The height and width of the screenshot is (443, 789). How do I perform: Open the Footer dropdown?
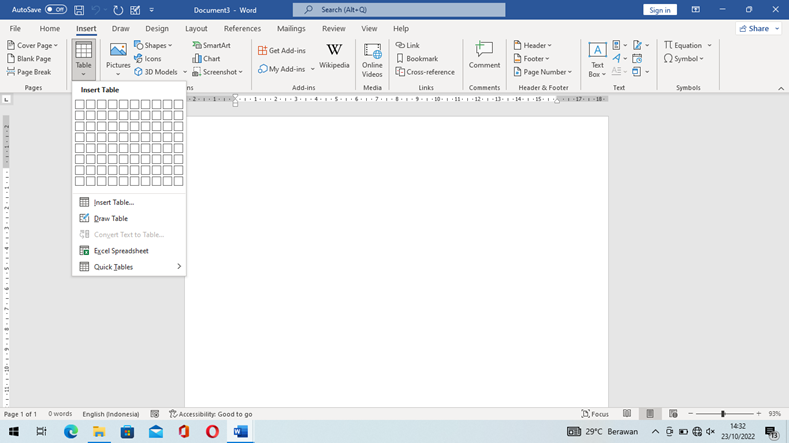[531, 58]
